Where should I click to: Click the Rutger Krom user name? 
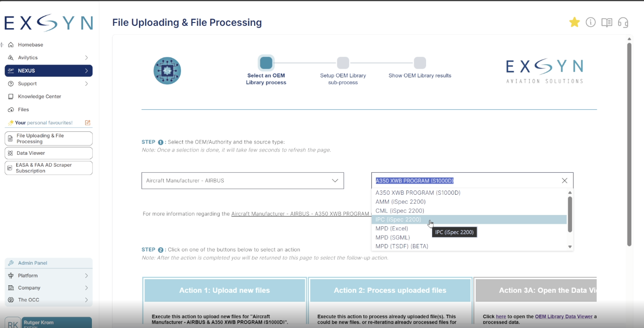[38, 323]
